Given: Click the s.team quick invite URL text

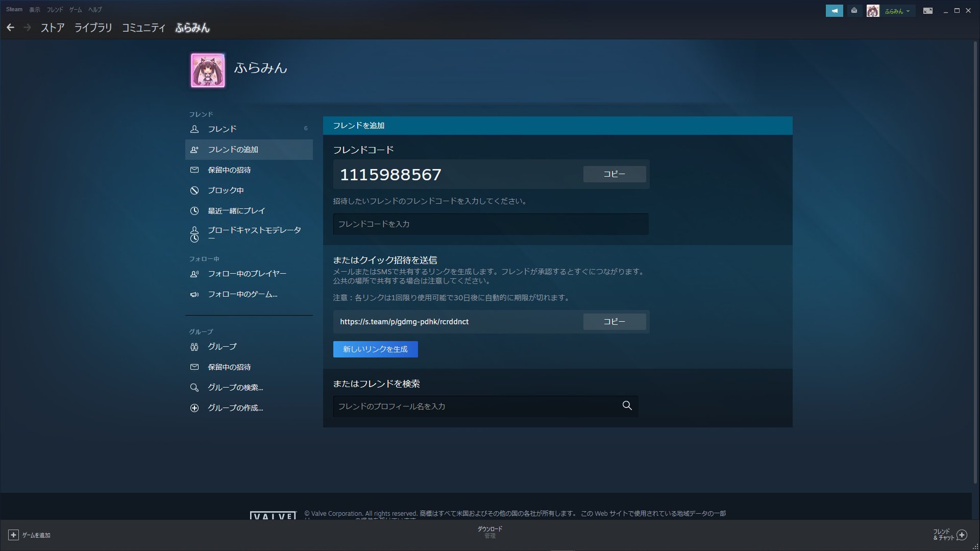Looking at the screenshot, I should (404, 322).
